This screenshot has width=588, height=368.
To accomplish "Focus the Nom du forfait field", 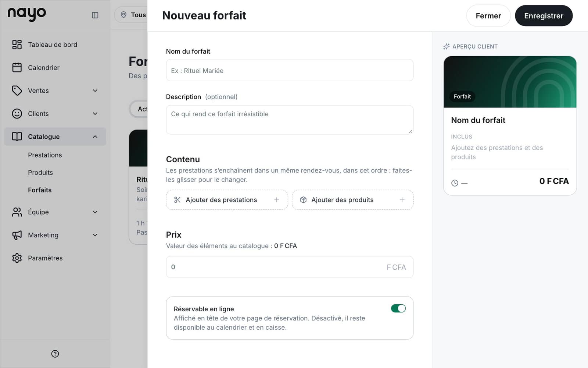I will click(x=290, y=70).
